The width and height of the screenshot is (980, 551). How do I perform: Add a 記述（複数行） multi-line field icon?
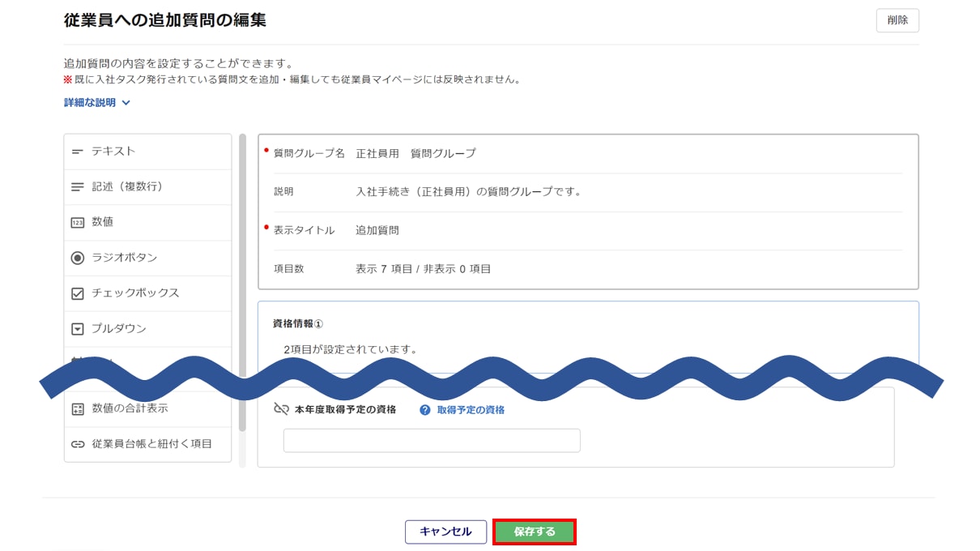(78, 187)
